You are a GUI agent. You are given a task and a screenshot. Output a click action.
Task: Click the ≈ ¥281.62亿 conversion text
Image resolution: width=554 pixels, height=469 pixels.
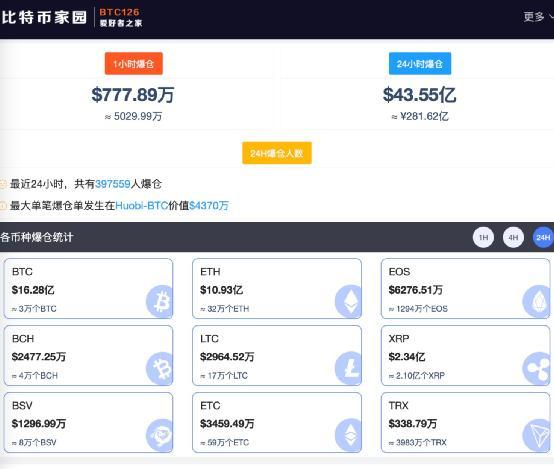pyautogui.click(x=420, y=116)
